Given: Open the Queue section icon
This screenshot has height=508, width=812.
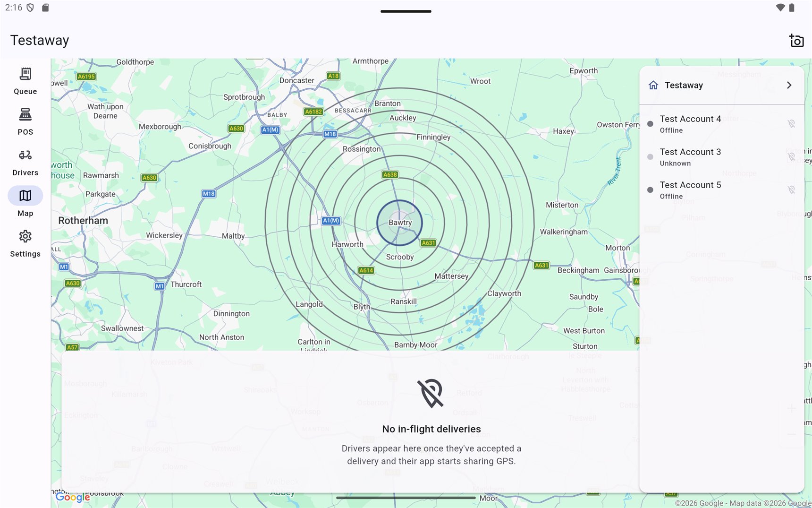Looking at the screenshot, I should click(25, 74).
